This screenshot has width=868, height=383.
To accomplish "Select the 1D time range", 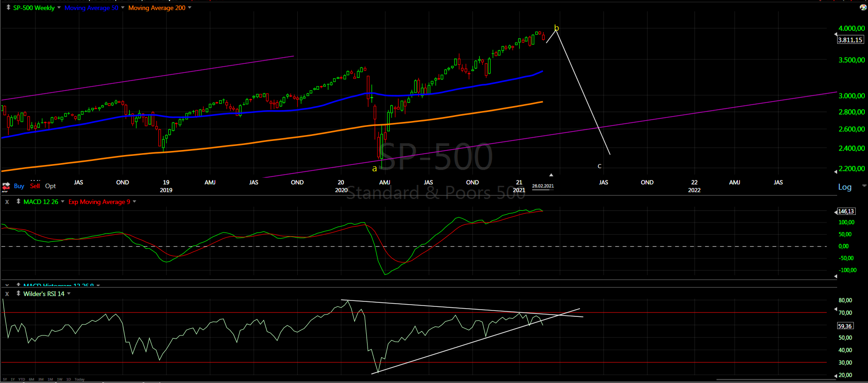I will click(x=69, y=379).
